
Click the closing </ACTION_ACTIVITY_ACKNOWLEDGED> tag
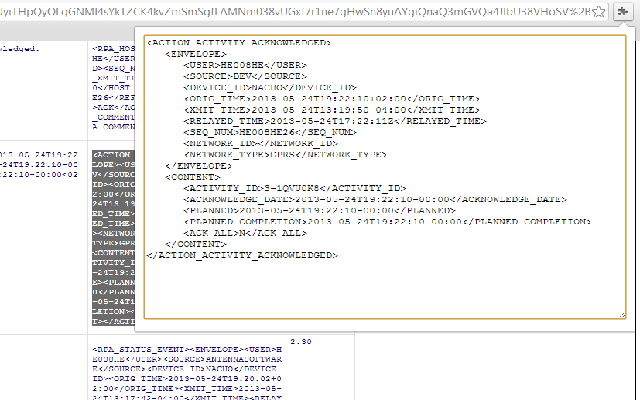pos(242,255)
